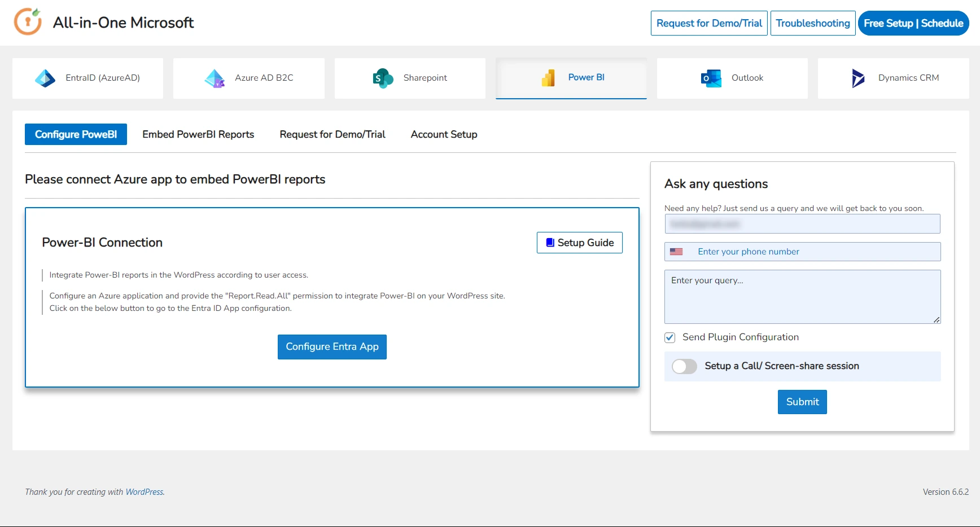Click 'Please connect Azure app' heading text

point(175,179)
